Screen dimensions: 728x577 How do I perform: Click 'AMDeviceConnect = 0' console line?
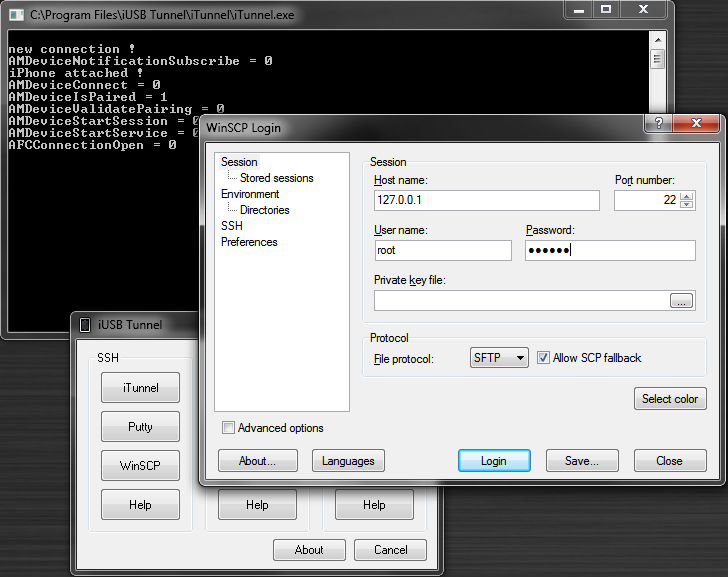[x=84, y=85]
